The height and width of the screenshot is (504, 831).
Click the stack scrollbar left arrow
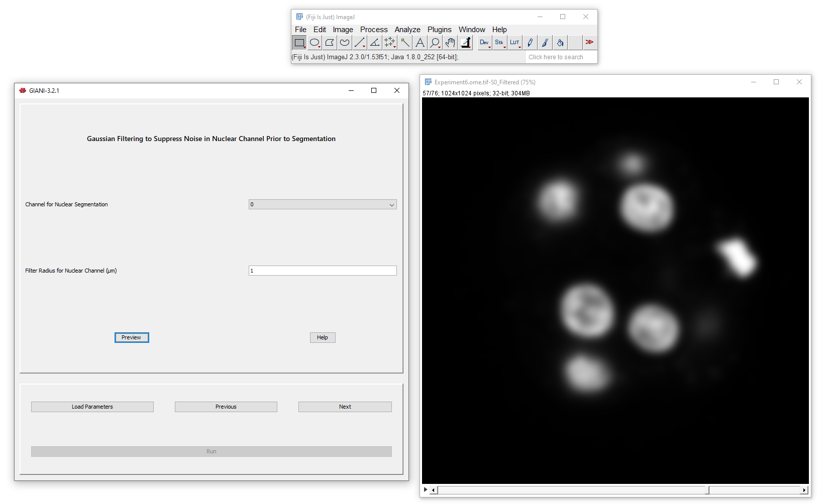[434, 490]
